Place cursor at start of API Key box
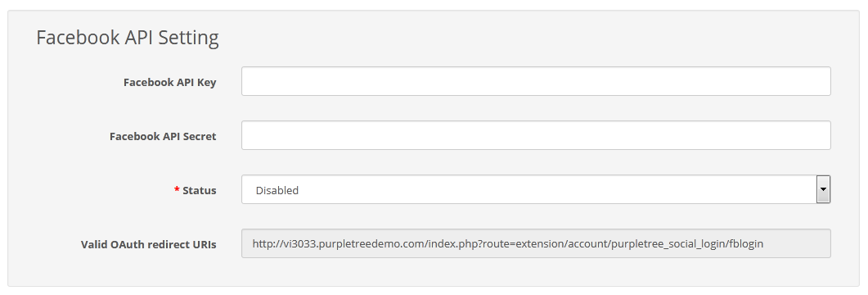Screen dimensions: 868x295 pyautogui.click(x=247, y=81)
